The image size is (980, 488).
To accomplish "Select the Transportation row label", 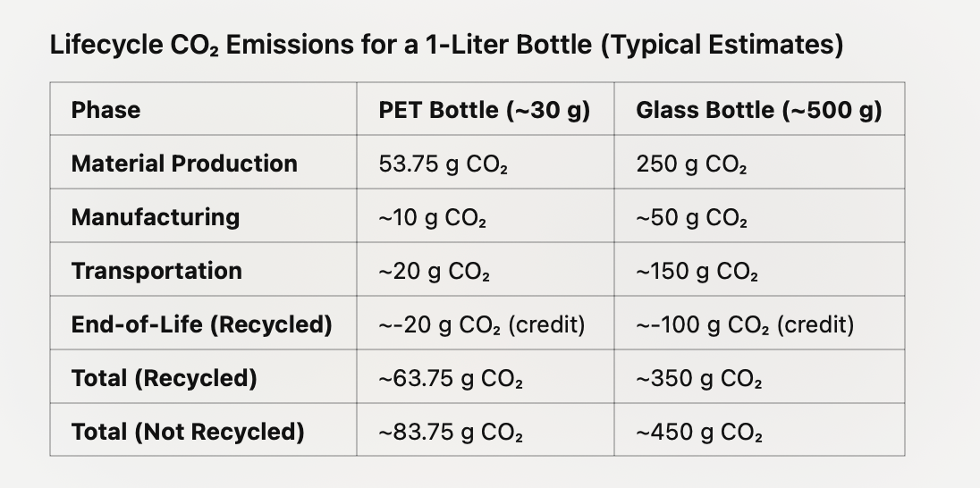I will [x=156, y=271].
